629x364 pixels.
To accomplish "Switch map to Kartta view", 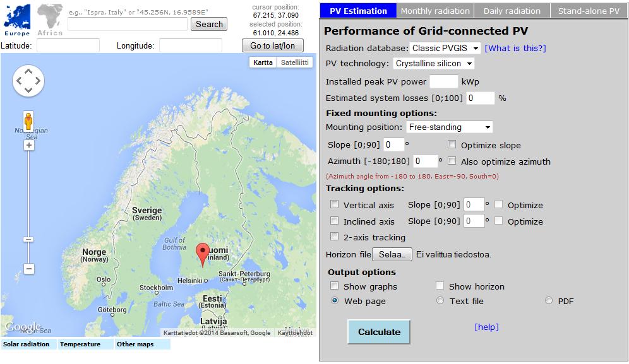I will click(263, 62).
